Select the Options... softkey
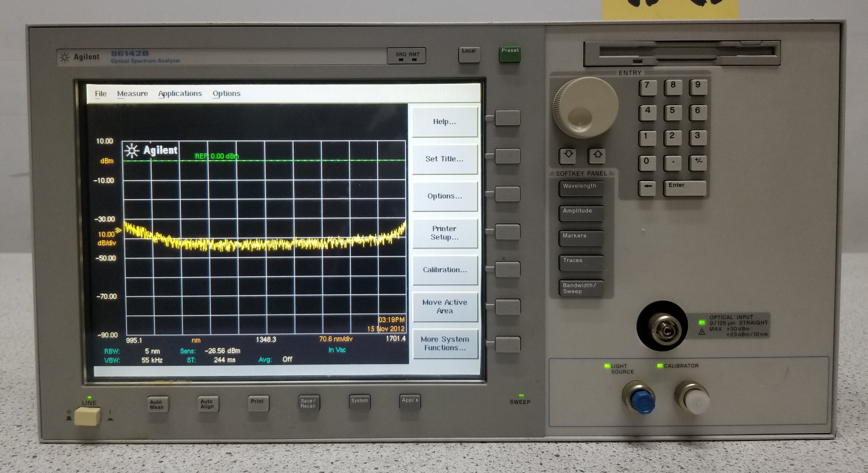Screen dimensions: 868x473 (445, 196)
